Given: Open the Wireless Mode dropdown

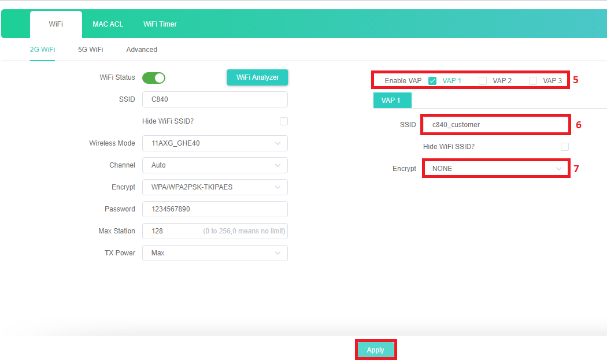Looking at the screenshot, I should pos(214,143).
